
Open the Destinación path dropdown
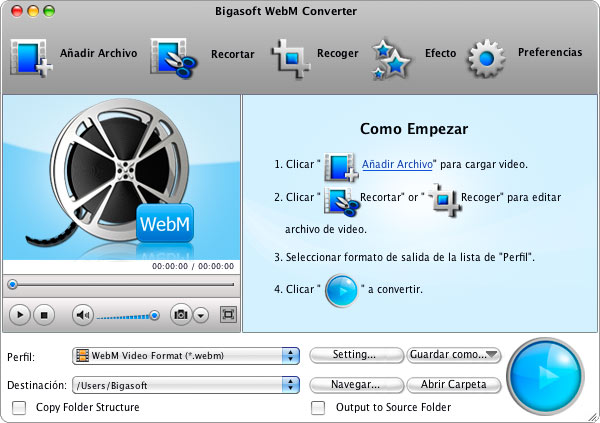[186, 385]
